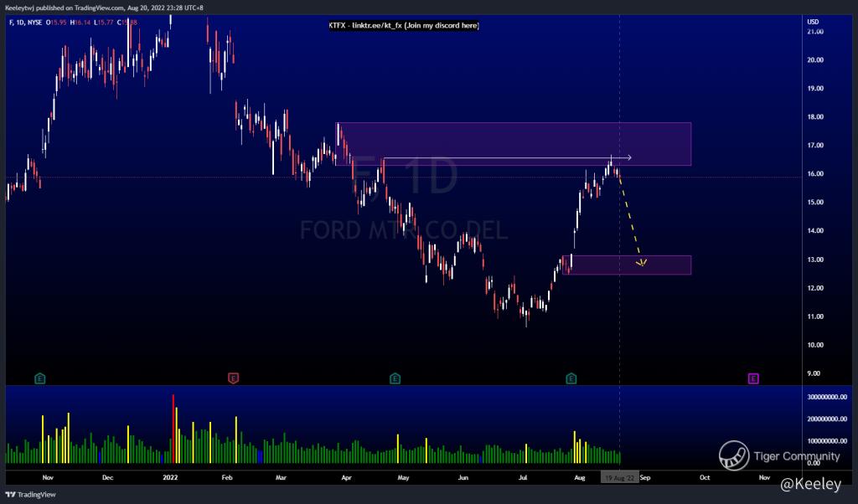858x504 pixels.
Task: Click the 9.00 price axis label
Action: pos(814,373)
